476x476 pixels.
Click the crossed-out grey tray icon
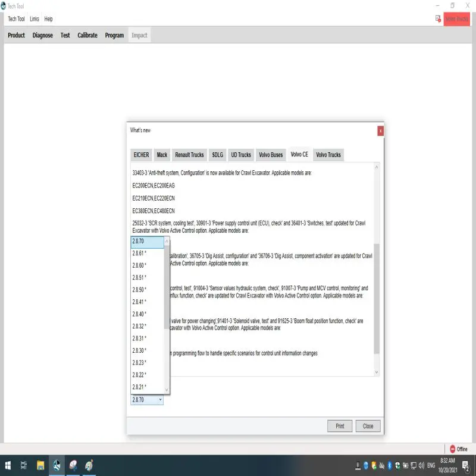point(381,465)
